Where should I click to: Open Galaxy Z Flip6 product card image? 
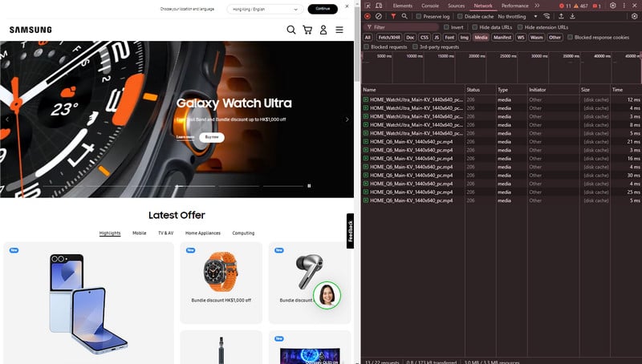[88, 304]
